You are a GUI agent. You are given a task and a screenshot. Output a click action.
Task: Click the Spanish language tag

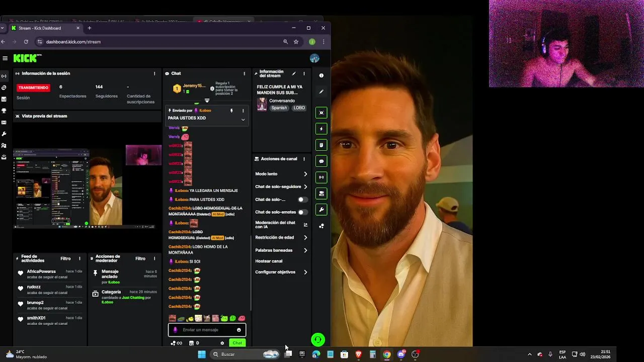point(279,108)
